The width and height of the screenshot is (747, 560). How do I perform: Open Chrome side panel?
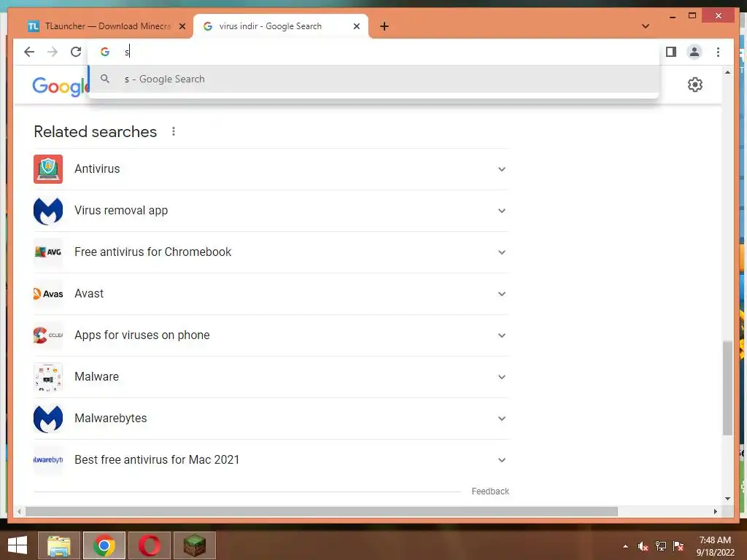click(x=671, y=52)
